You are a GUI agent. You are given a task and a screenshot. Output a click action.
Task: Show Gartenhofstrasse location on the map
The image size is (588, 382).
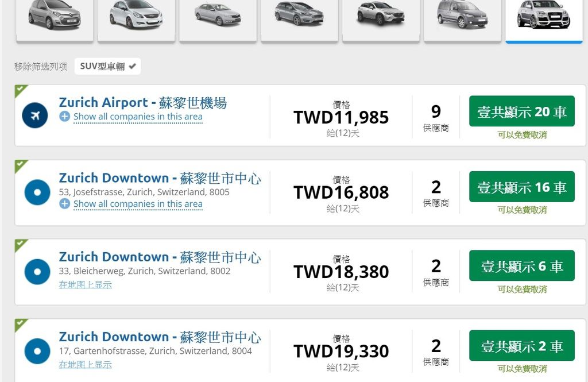tap(85, 364)
